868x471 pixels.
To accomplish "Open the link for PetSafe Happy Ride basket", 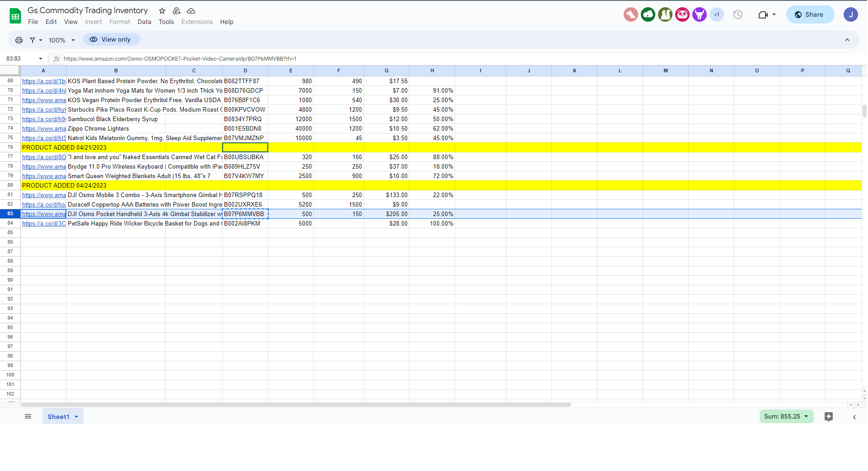I will tap(44, 224).
